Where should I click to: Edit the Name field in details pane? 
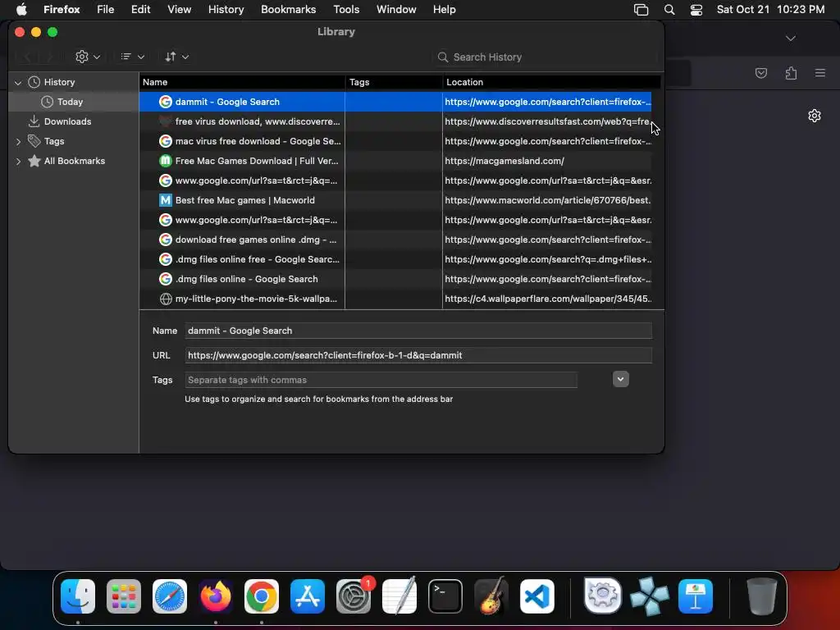pos(418,331)
